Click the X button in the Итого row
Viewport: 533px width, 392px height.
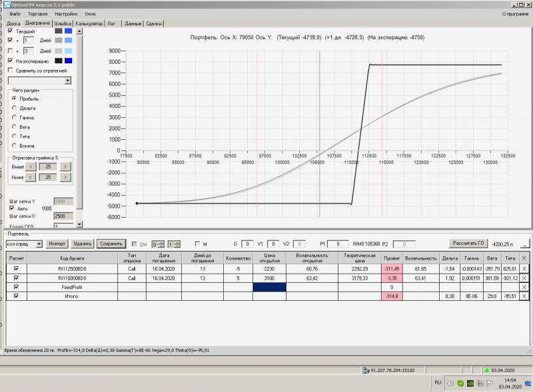coord(524,296)
